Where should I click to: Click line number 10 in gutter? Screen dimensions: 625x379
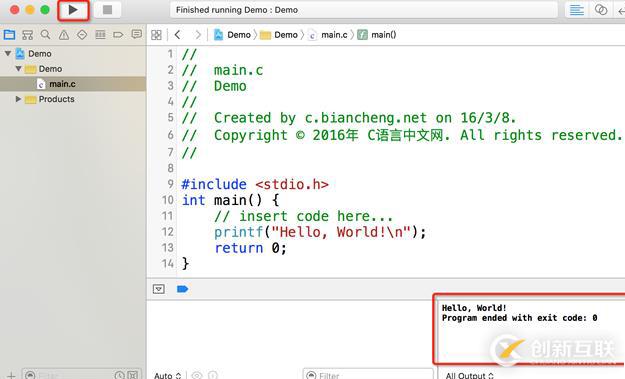pos(168,200)
